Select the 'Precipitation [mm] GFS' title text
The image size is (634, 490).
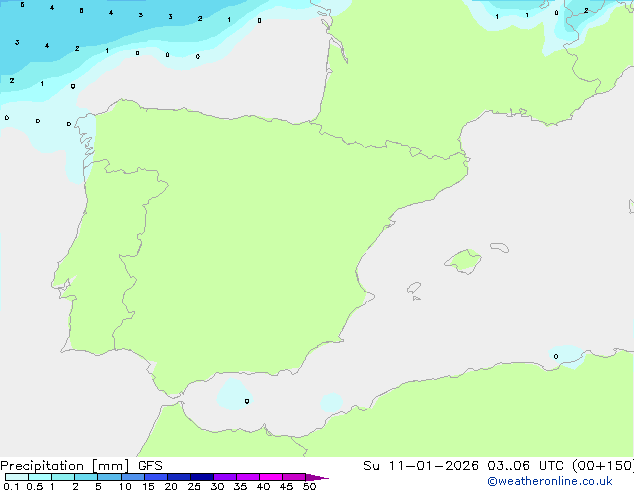click(81, 466)
